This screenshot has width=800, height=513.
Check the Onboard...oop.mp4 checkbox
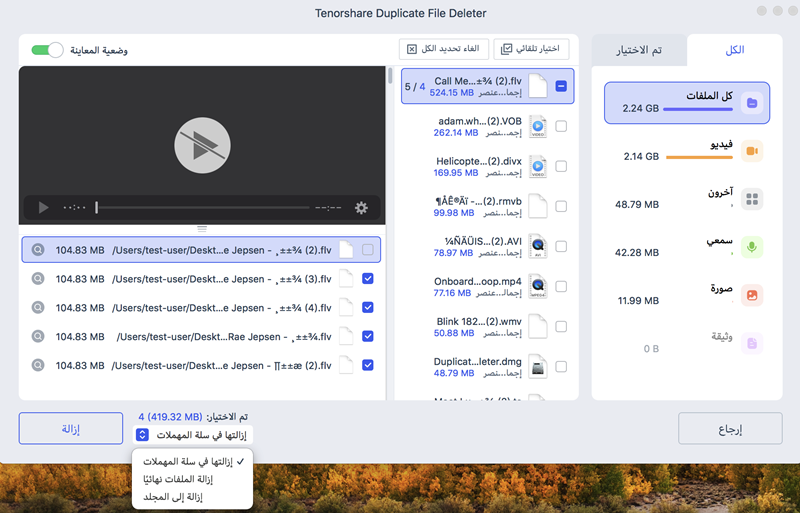click(561, 286)
